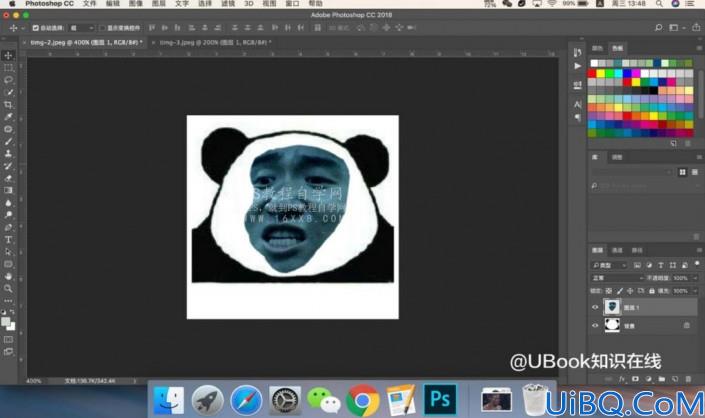Click the layer style fx icon
The image size is (705, 418).
pos(622,379)
